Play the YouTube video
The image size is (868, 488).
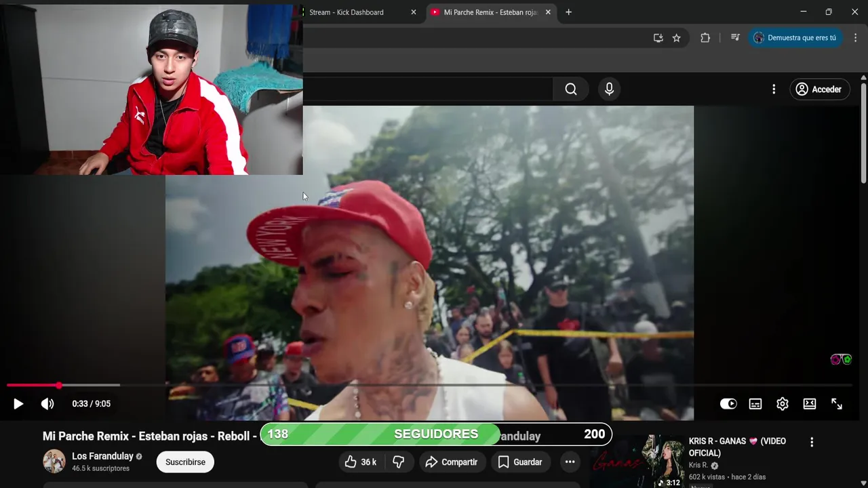click(x=18, y=404)
